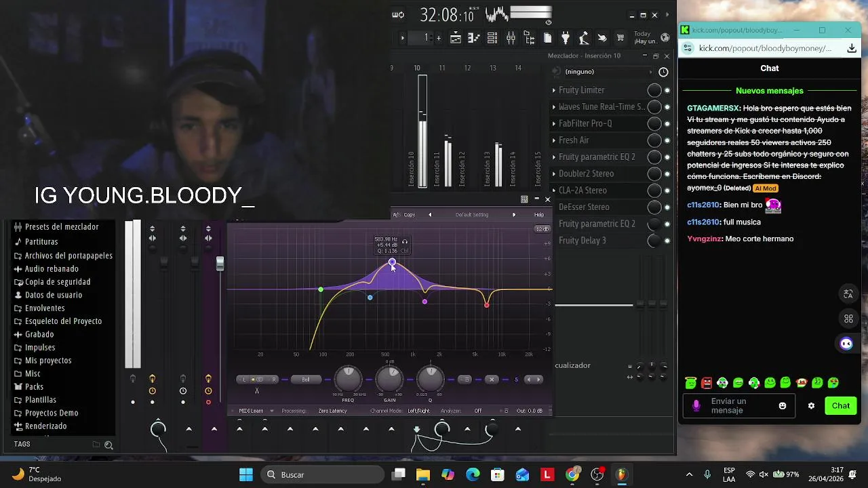Toggle the L/Stereo/R band placement selector
Image resolution: width=868 pixels, height=488 pixels.
click(257, 380)
